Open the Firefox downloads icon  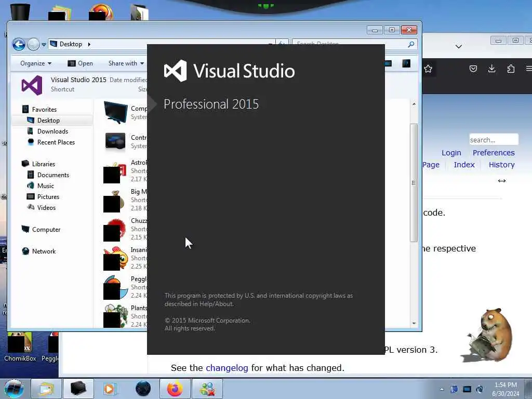point(491,69)
